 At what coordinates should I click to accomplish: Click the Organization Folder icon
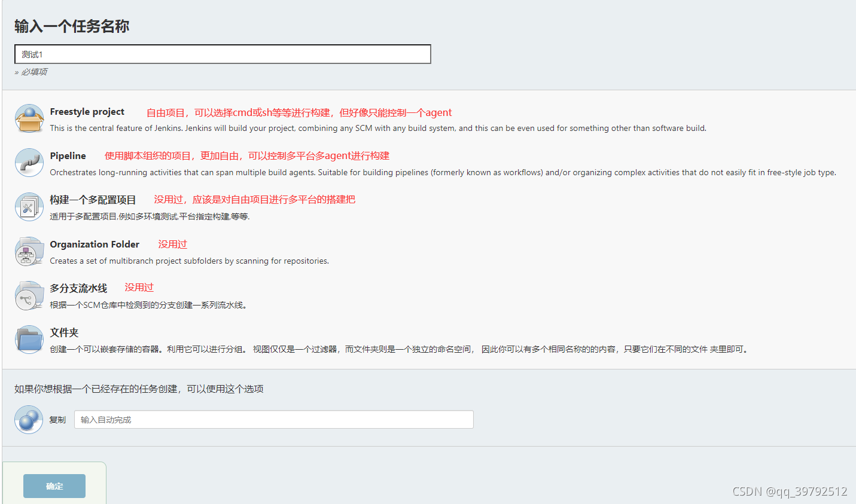[x=29, y=251]
